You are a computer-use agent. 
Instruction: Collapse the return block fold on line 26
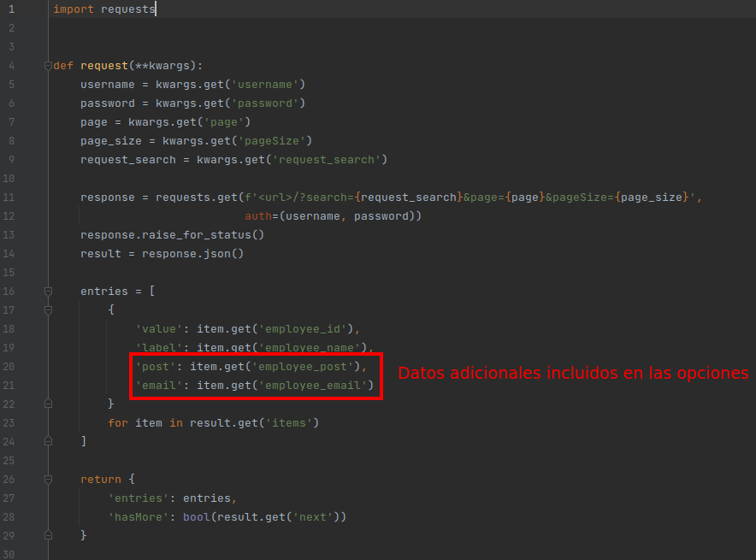pos(48,480)
